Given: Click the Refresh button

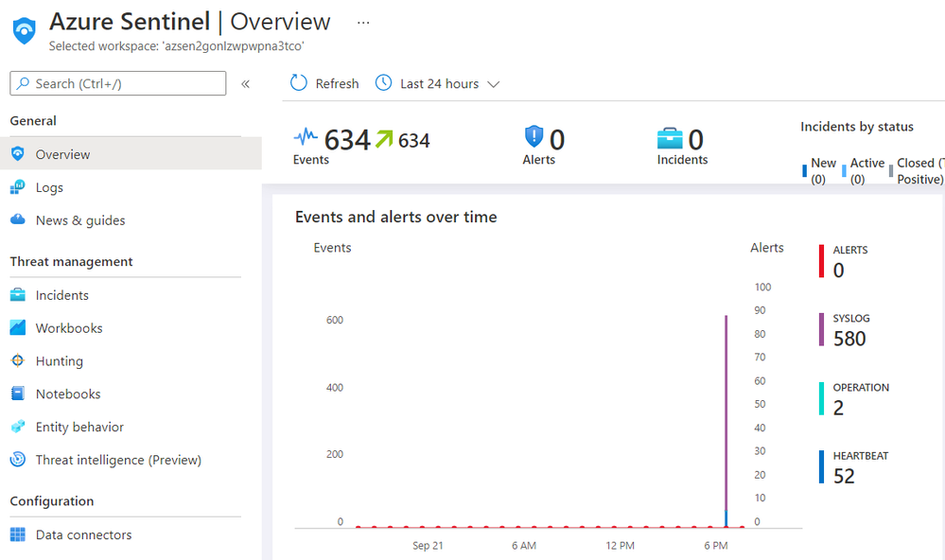Looking at the screenshot, I should 324,83.
